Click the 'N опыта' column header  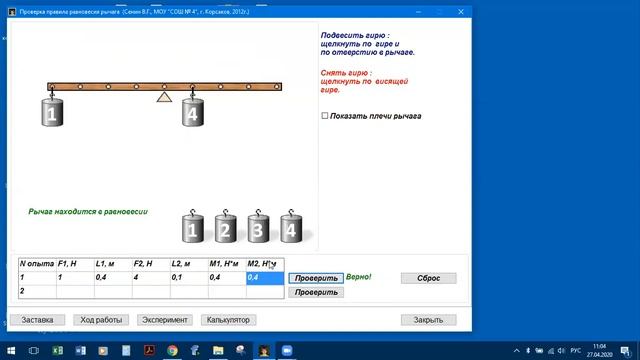(37, 264)
